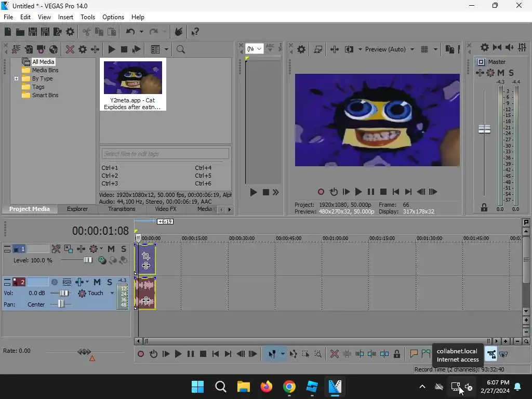
Task: Switch to the Video FX tab
Action: [166, 209]
